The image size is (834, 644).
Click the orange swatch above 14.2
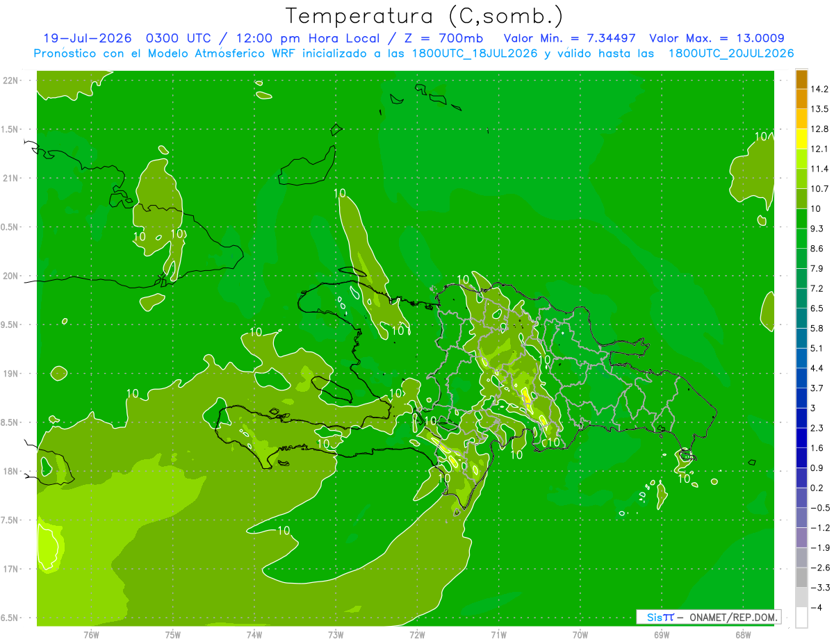point(801,79)
